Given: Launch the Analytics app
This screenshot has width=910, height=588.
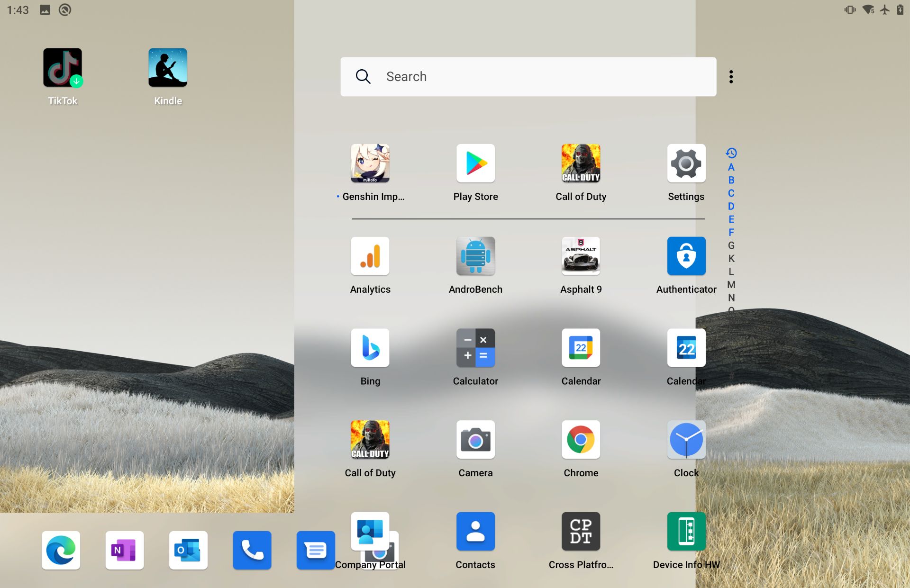Looking at the screenshot, I should (370, 256).
